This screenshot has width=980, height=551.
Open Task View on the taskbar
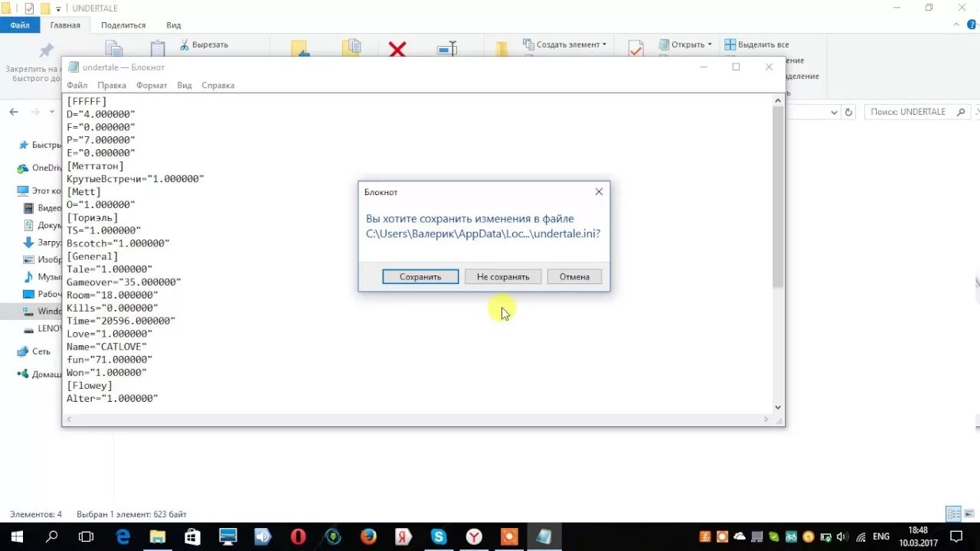tap(87, 536)
